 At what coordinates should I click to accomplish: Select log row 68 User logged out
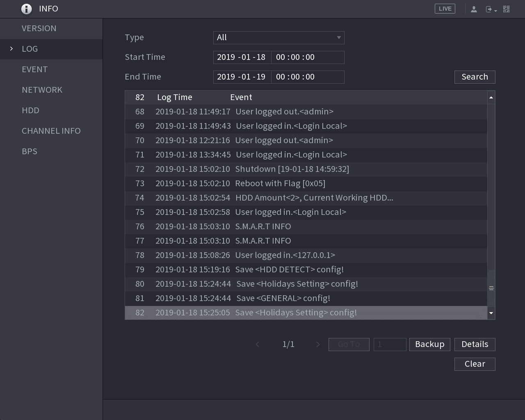[306, 112]
